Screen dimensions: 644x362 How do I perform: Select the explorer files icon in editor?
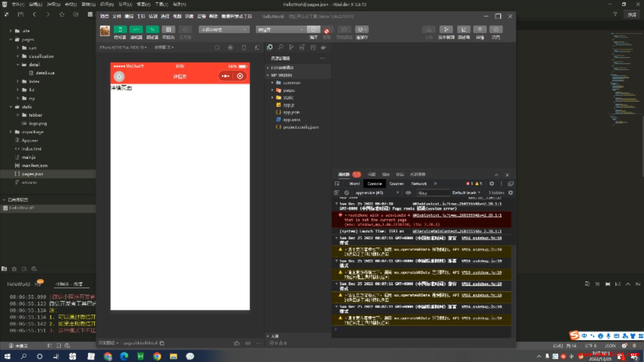pyautogui.click(x=270, y=48)
